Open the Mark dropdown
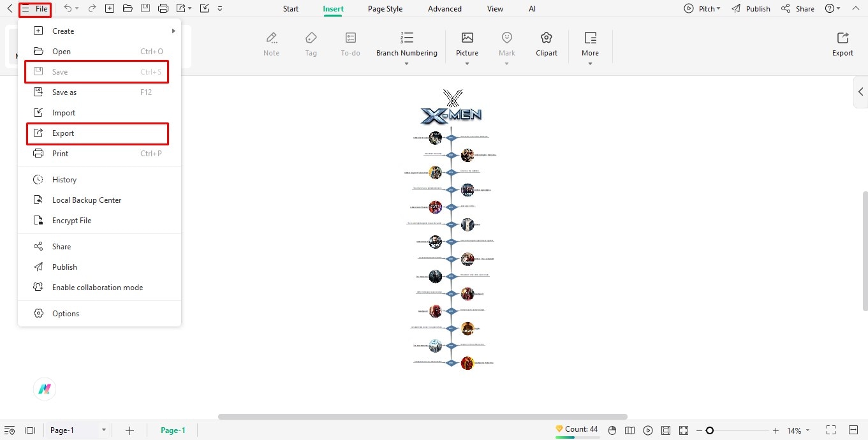The image size is (868, 440). click(x=507, y=63)
